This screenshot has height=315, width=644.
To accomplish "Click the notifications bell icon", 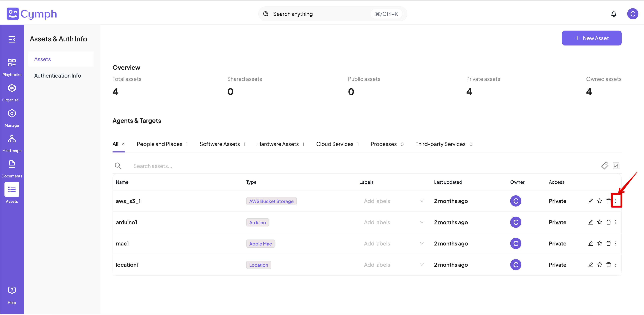I will tap(613, 14).
